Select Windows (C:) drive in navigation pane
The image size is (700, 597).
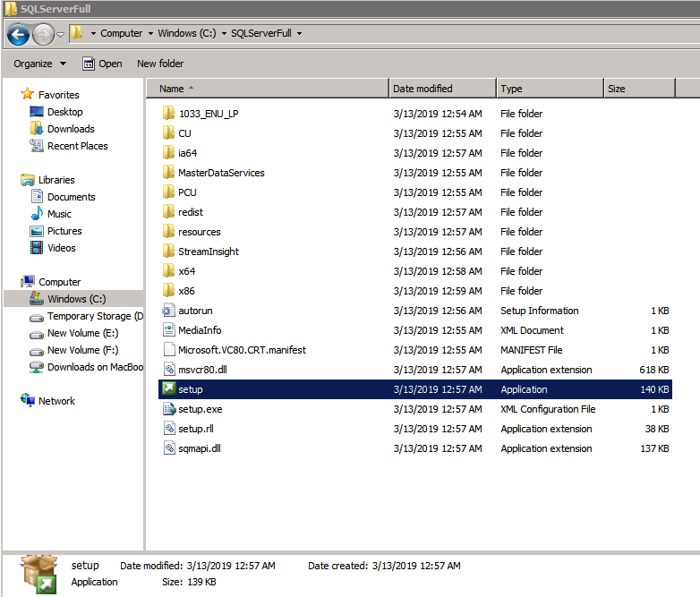(73, 299)
